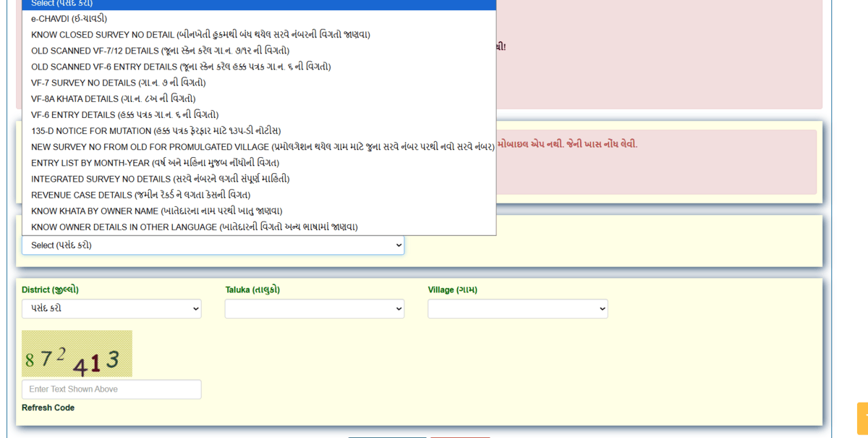
Task: Select VF-6 ENTRY DETAILS option
Action: tap(124, 114)
